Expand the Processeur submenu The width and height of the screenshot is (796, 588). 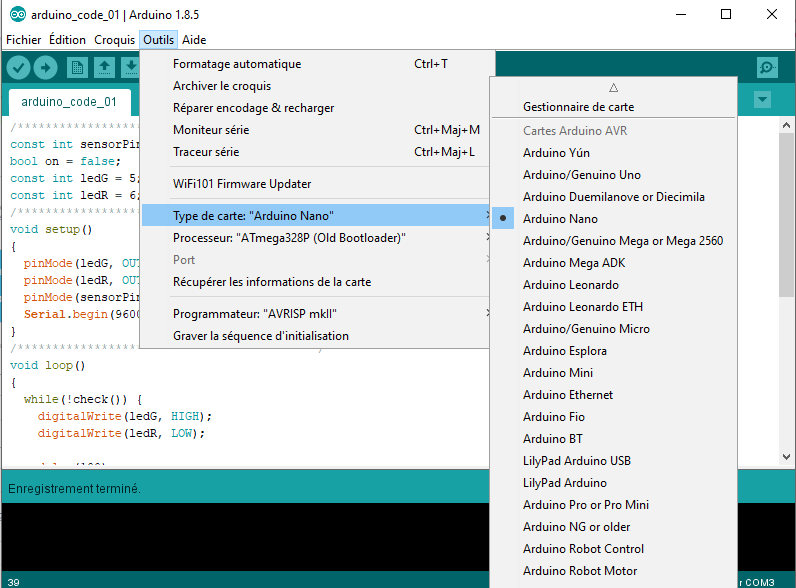pos(315,238)
